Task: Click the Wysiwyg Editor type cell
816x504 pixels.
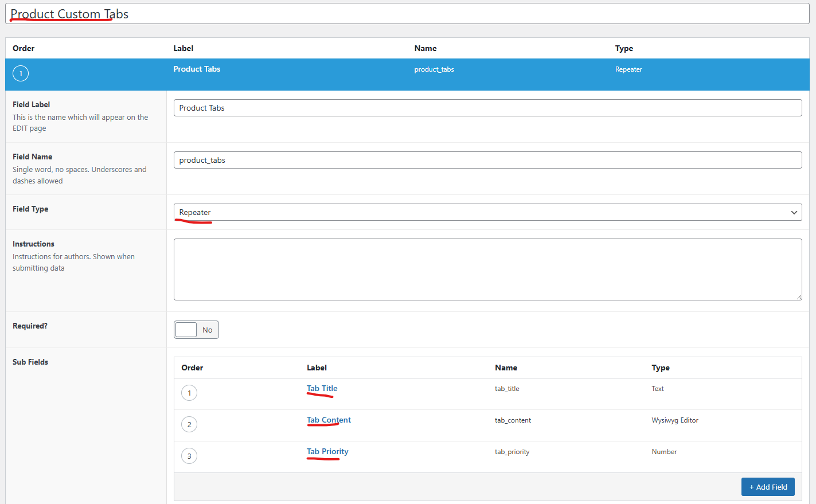Action: tap(674, 420)
